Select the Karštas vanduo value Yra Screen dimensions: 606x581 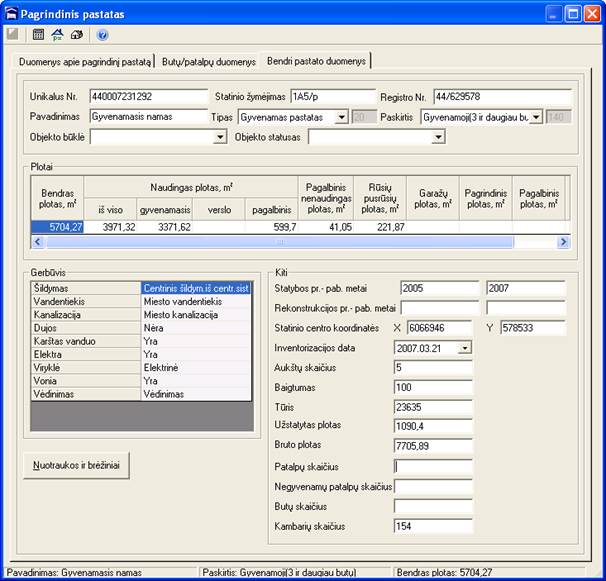[196, 341]
